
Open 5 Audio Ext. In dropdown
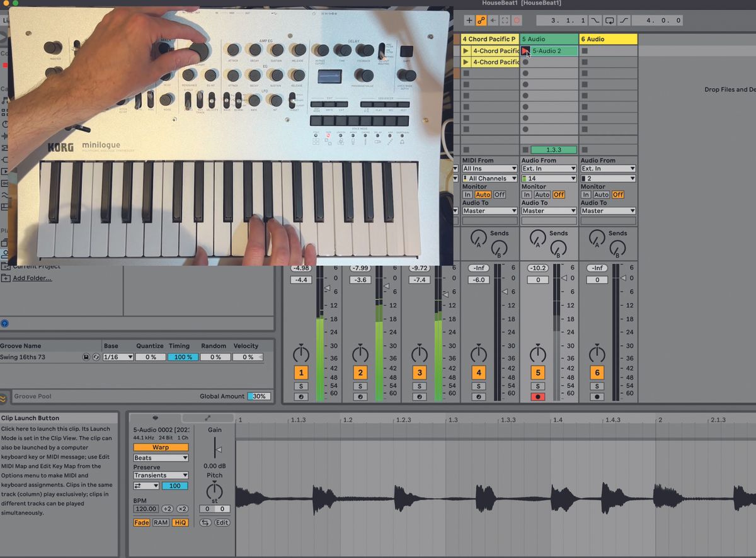549,169
